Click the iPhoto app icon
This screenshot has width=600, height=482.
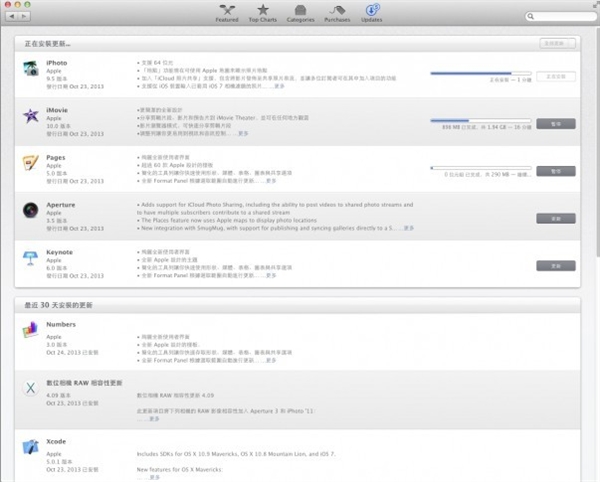31,68
